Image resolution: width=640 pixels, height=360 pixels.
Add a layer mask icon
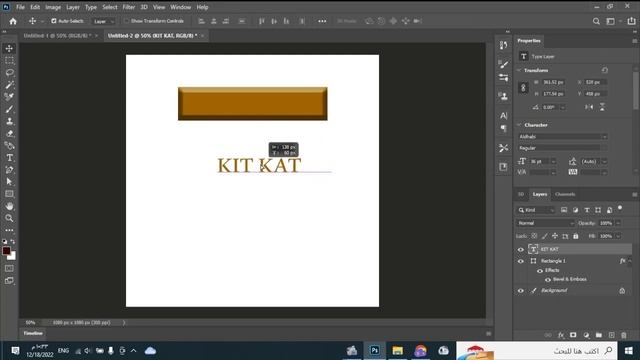click(573, 335)
